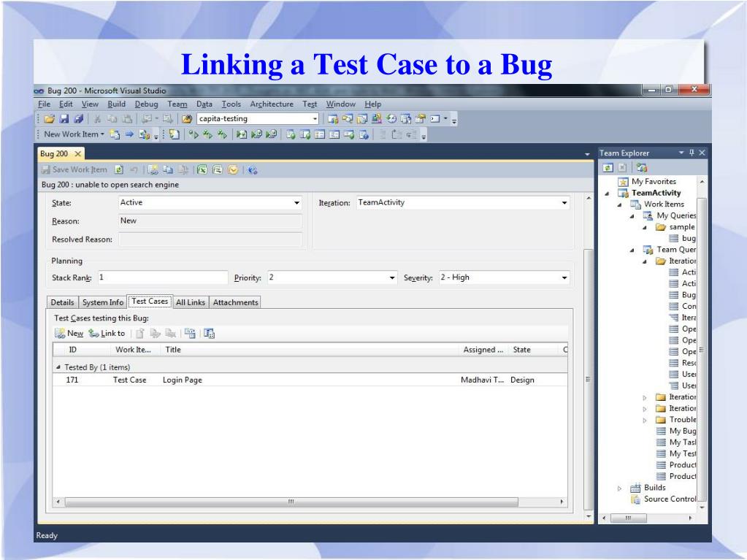Open the Priority dropdown
Viewport: 747px width, 560px height.
(x=392, y=277)
